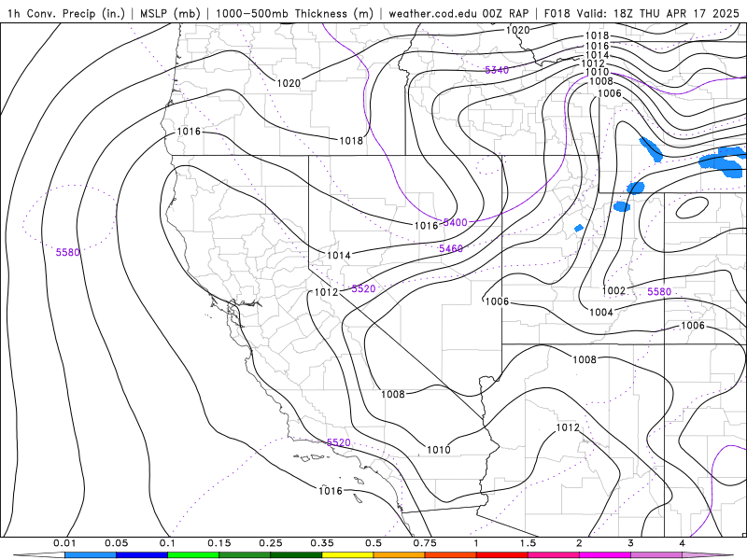The image size is (747, 560).
Task: Click the 5520 label near the Channel Islands
Action: point(338,442)
